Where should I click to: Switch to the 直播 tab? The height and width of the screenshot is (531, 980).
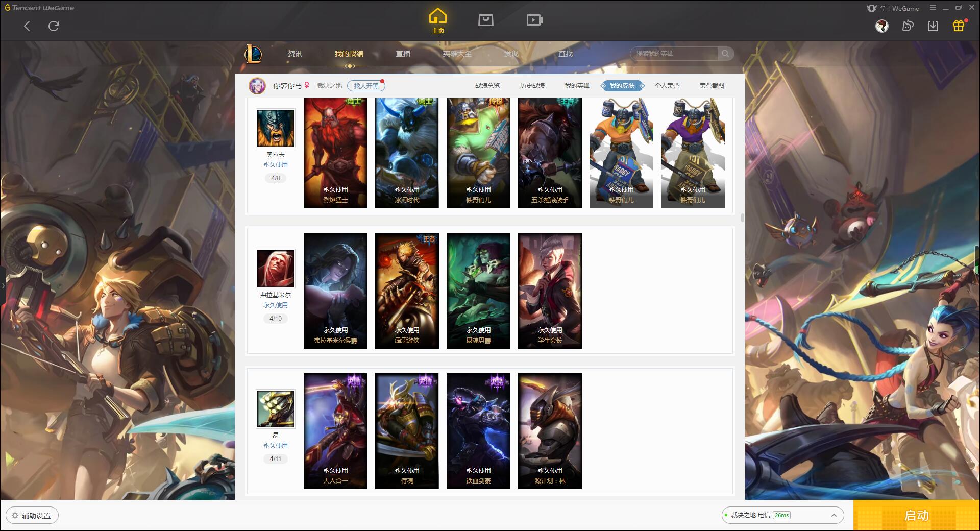pos(403,54)
